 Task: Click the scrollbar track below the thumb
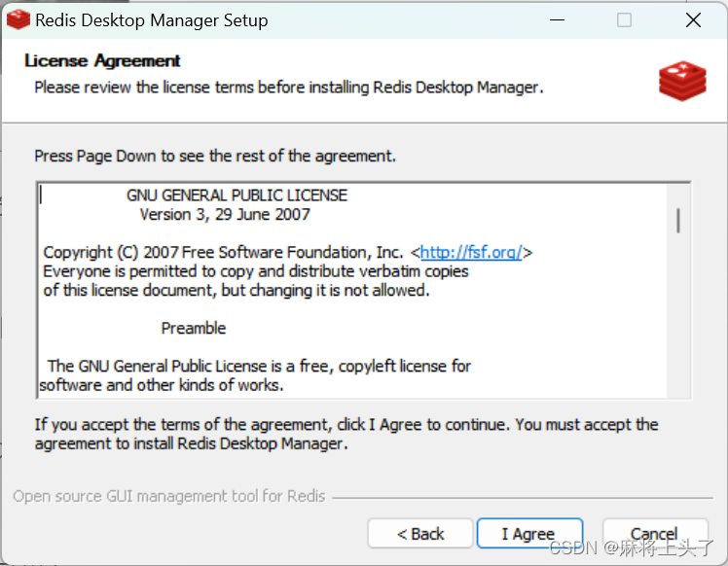pos(678,315)
